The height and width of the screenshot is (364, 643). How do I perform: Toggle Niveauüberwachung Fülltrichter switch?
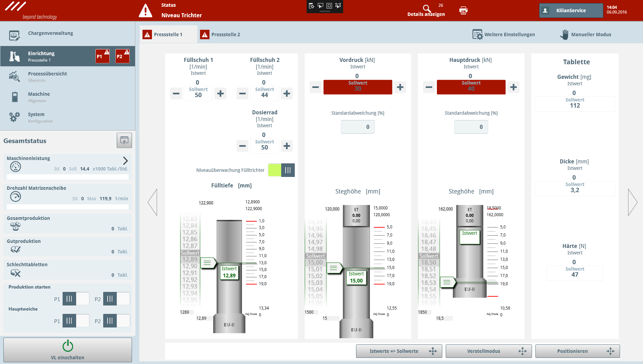point(281,170)
